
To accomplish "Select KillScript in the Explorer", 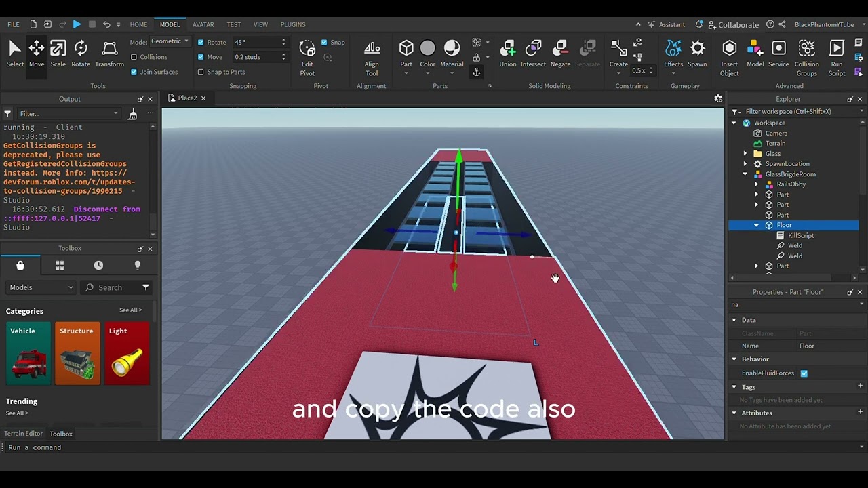I will click(x=801, y=235).
